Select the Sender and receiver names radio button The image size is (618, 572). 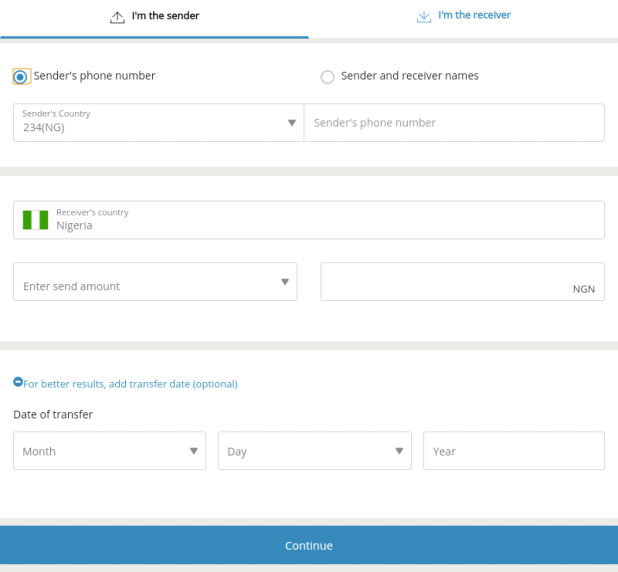327,76
